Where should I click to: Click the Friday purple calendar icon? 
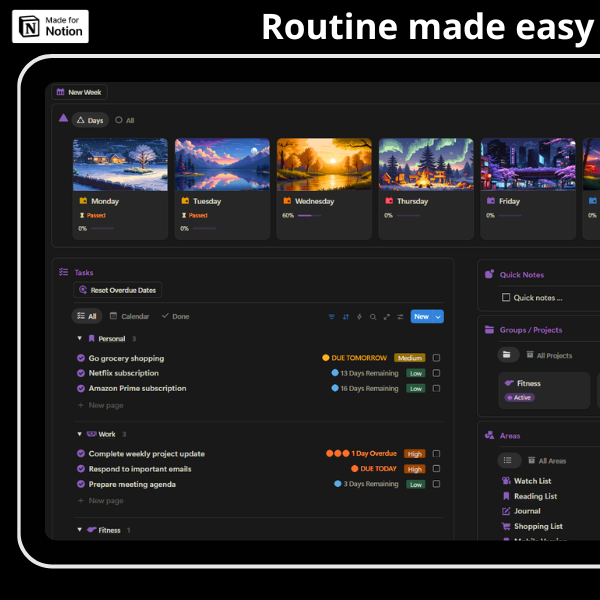click(x=491, y=201)
